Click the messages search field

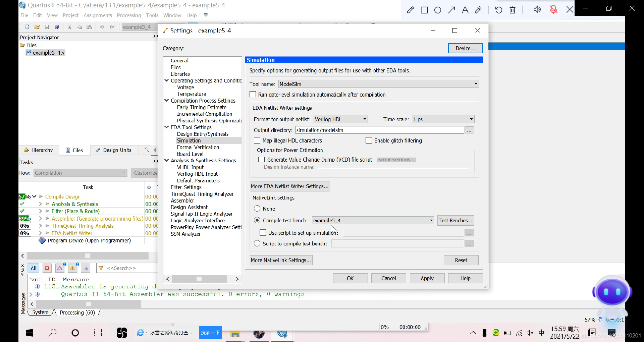[127, 268]
